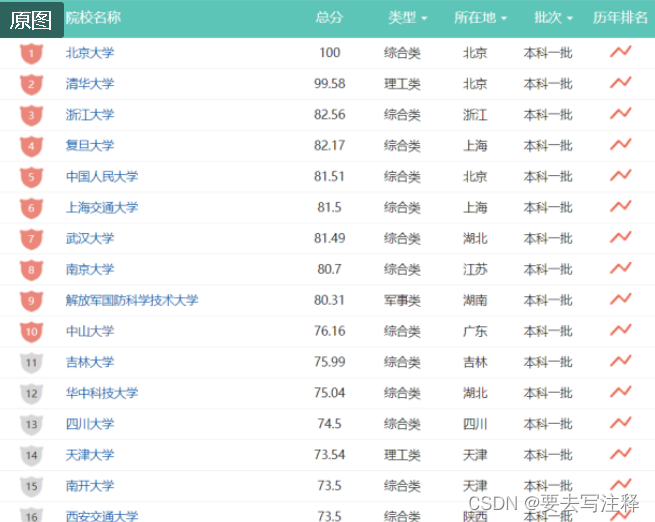
Task: Open 天津大学 historical ranking trend icon
Action: (620, 454)
